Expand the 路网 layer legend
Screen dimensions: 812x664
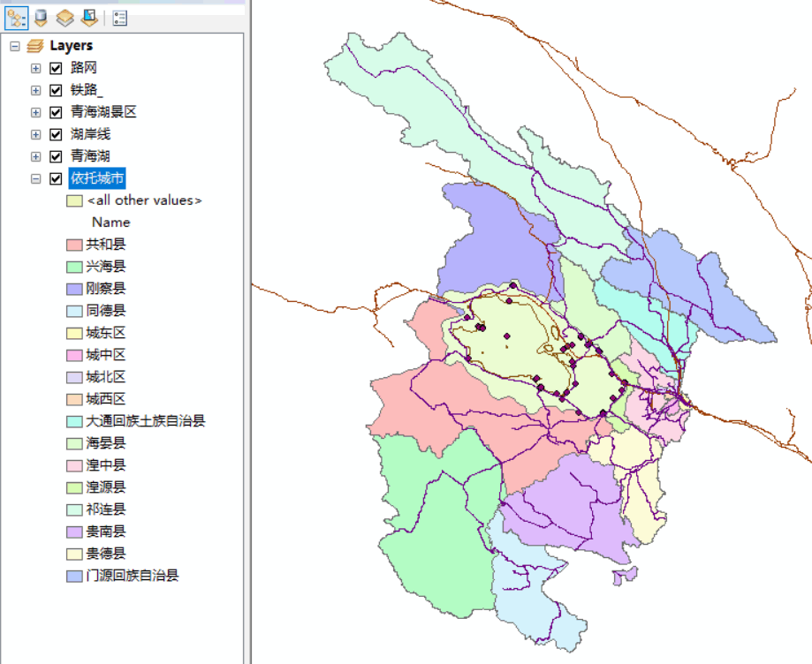(x=34, y=67)
